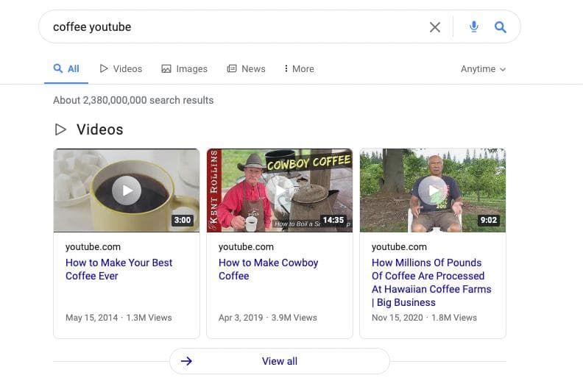
Task: Open 'How Millions Of Pounds Of Coffee' link
Action: (x=431, y=282)
